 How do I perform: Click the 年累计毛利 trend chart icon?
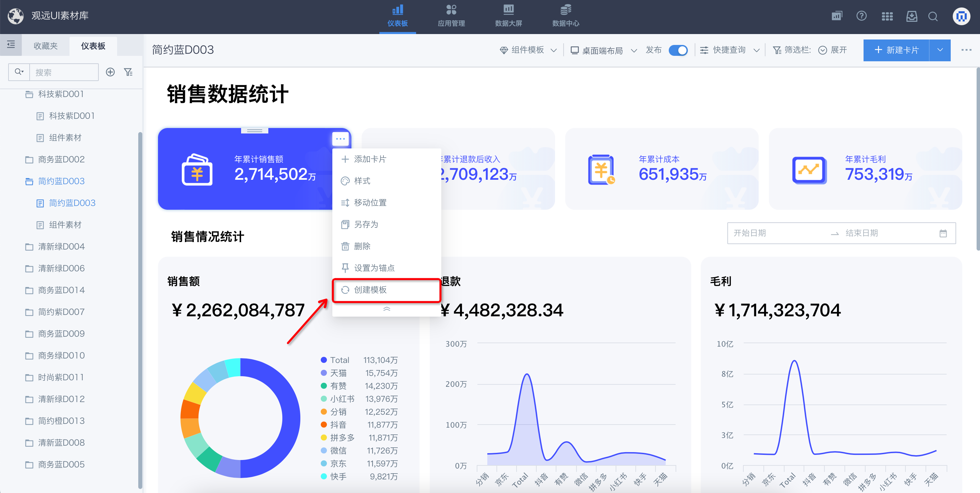click(809, 170)
